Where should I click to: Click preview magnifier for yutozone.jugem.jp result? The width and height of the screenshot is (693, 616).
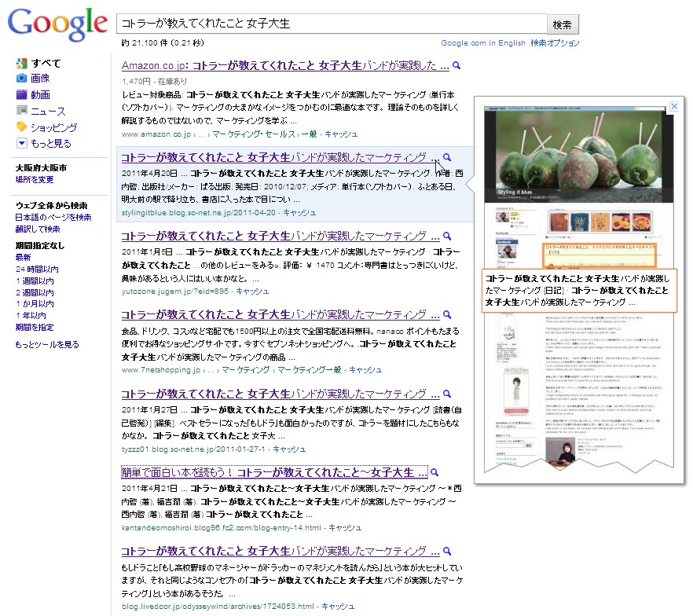coord(447,236)
